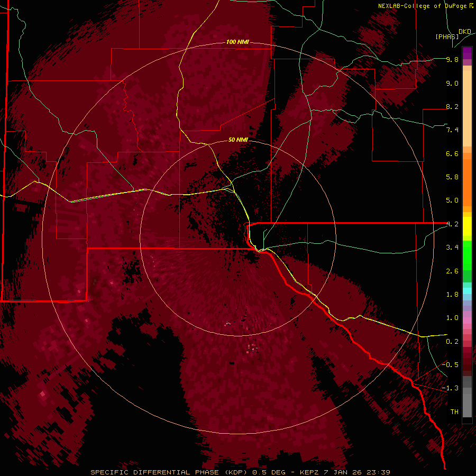Click the 3.4 value on the scale
The image size is (476, 476).
coord(452,247)
